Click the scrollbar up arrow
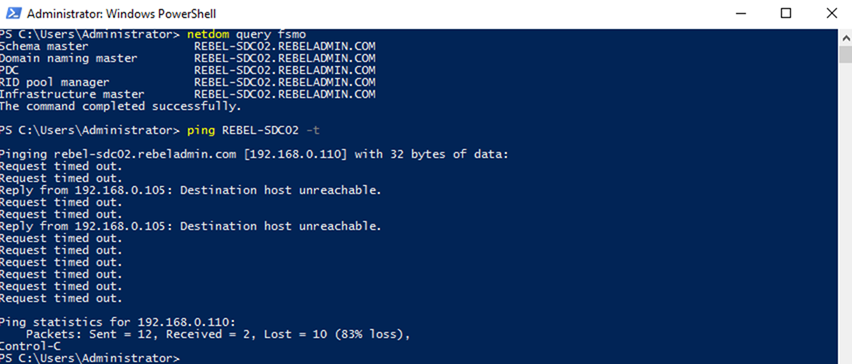 (845, 37)
